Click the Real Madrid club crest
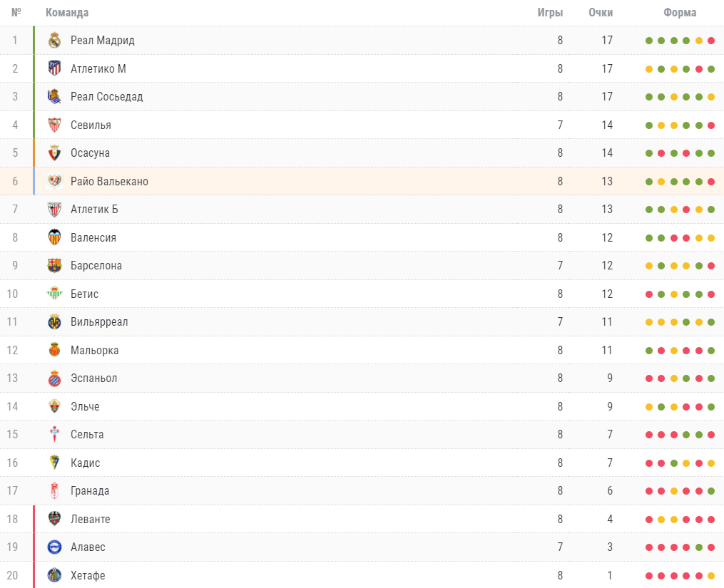The width and height of the screenshot is (724, 588). pyautogui.click(x=54, y=41)
